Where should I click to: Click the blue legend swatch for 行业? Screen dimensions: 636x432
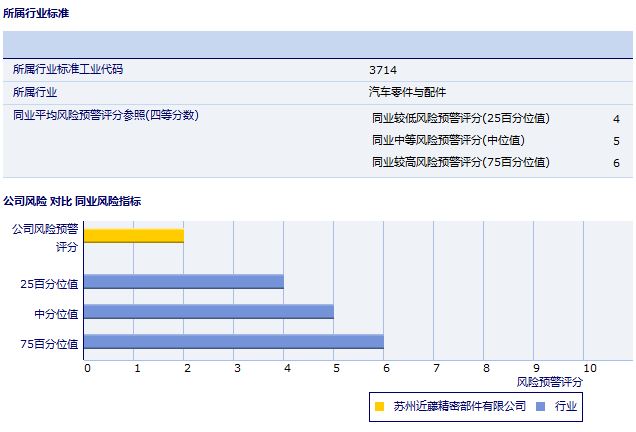click(540, 406)
